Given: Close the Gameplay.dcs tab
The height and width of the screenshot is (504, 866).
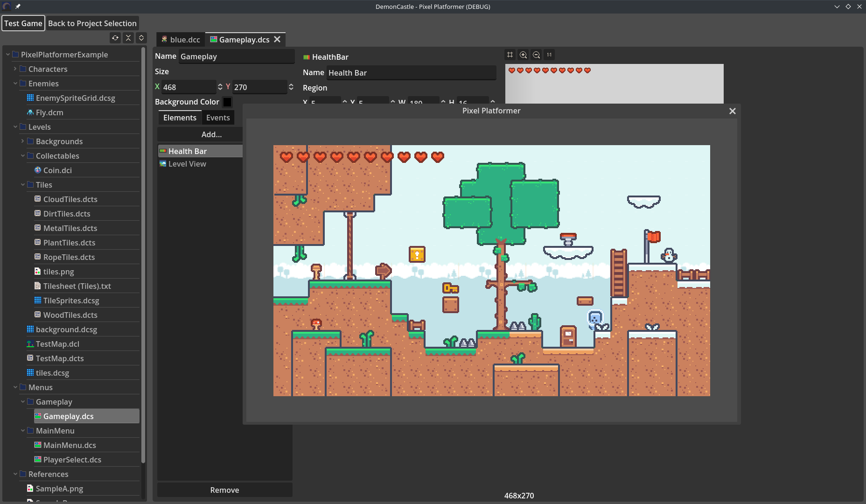Looking at the screenshot, I should [x=277, y=40].
